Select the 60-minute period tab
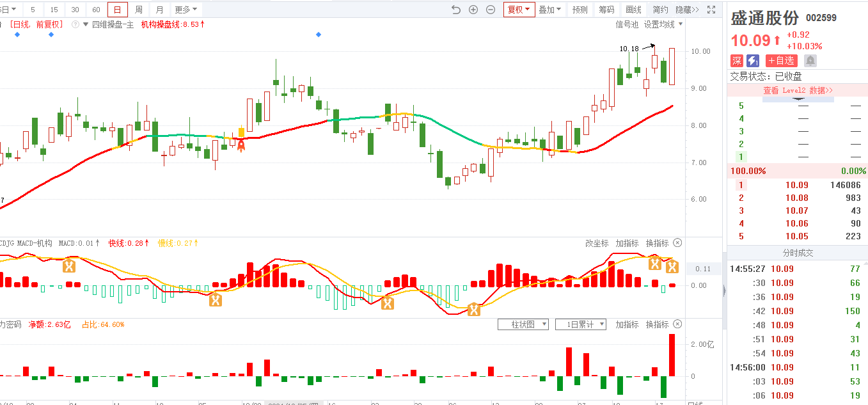Image resolution: width=868 pixels, height=405 pixels. (x=96, y=10)
